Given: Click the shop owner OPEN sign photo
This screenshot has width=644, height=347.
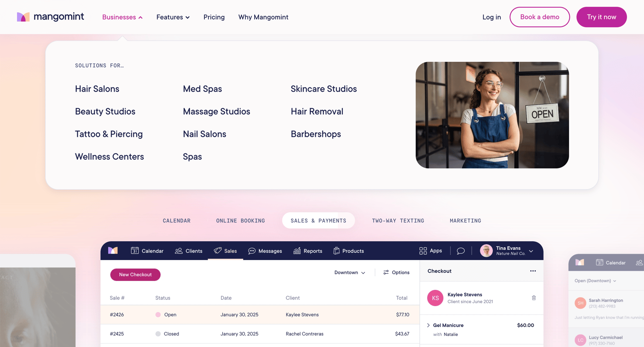Looking at the screenshot, I should point(492,115).
